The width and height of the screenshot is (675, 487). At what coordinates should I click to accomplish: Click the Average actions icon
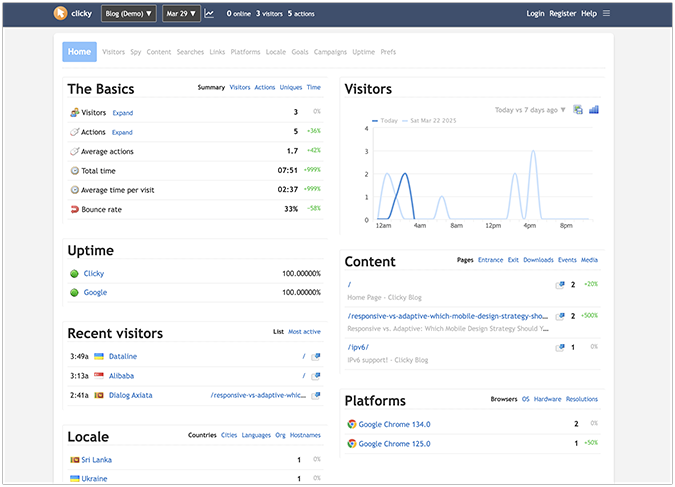click(x=74, y=151)
